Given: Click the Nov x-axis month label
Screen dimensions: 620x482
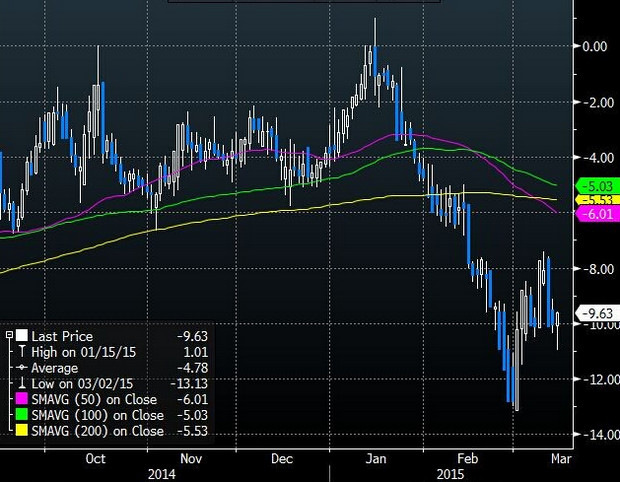Looking at the screenshot, I should (191, 458).
